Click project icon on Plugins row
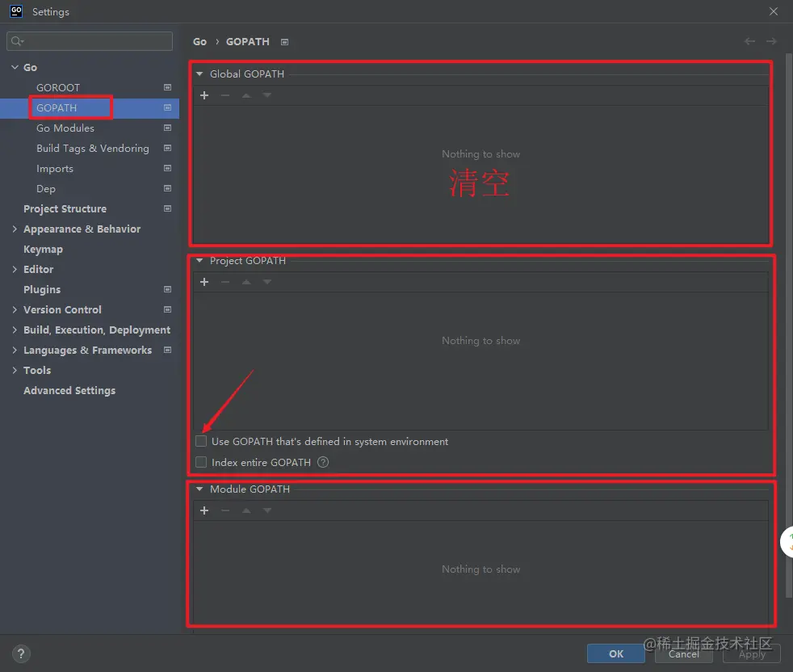This screenshot has width=793, height=672. (x=167, y=289)
